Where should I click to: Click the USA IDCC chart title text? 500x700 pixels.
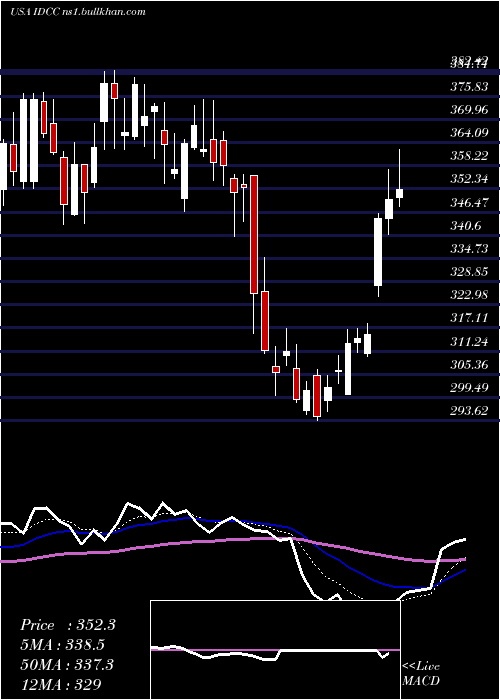pyautogui.click(x=78, y=12)
